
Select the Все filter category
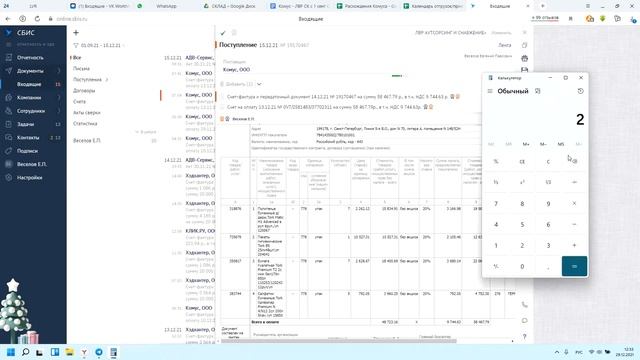click(77, 58)
